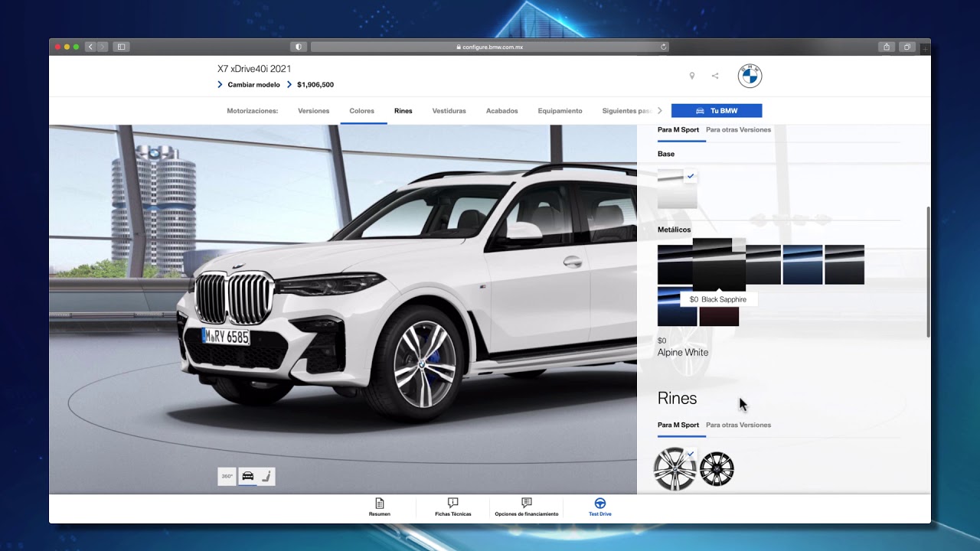980x551 pixels.
Task: Pick the first metallic black swatch
Action: pos(675,265)
